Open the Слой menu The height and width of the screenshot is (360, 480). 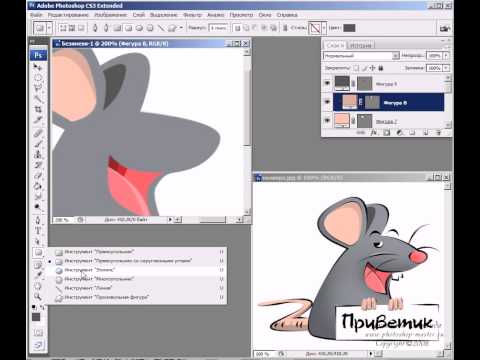tap(139, 15)
